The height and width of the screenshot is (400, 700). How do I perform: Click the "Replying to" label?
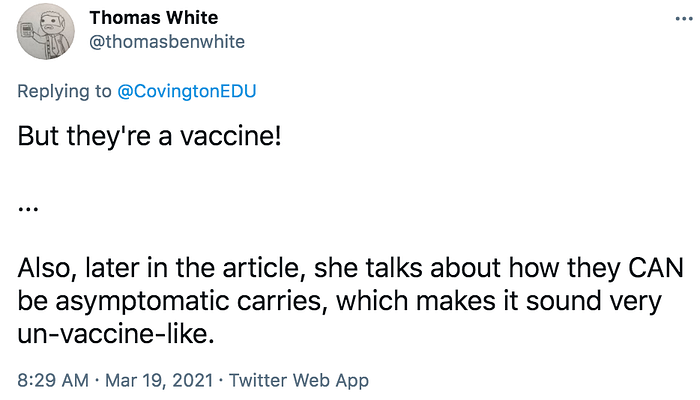(x=64, y=92)
